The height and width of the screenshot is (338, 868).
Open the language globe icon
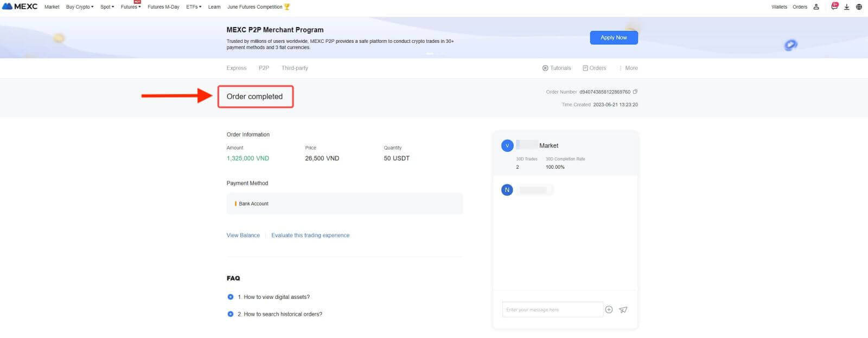pos(859,7)
